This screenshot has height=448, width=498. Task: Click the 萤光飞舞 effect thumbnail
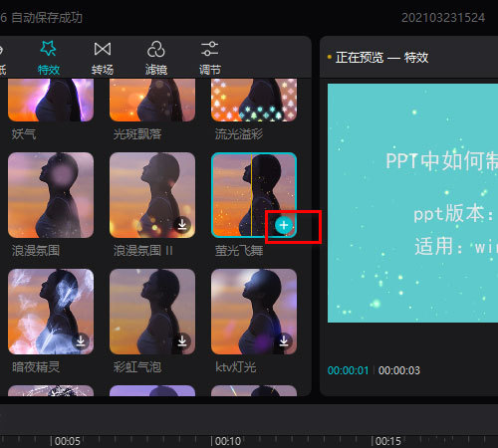click(x=254, y=195)
